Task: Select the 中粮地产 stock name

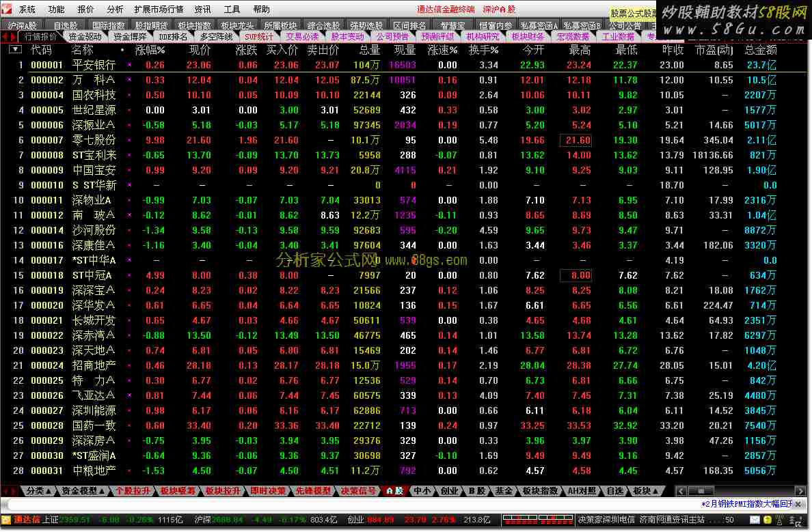Action: (94, 471)
